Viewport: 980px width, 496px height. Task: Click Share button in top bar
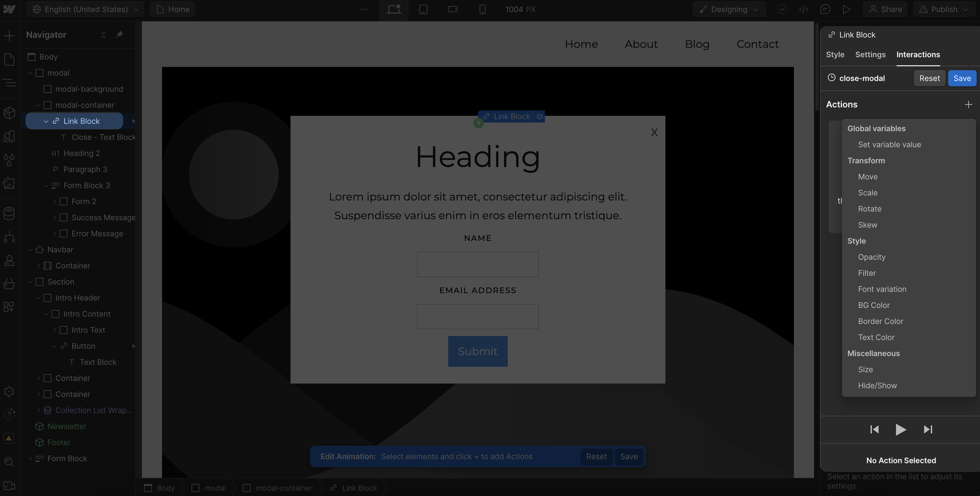coord(885,10)
